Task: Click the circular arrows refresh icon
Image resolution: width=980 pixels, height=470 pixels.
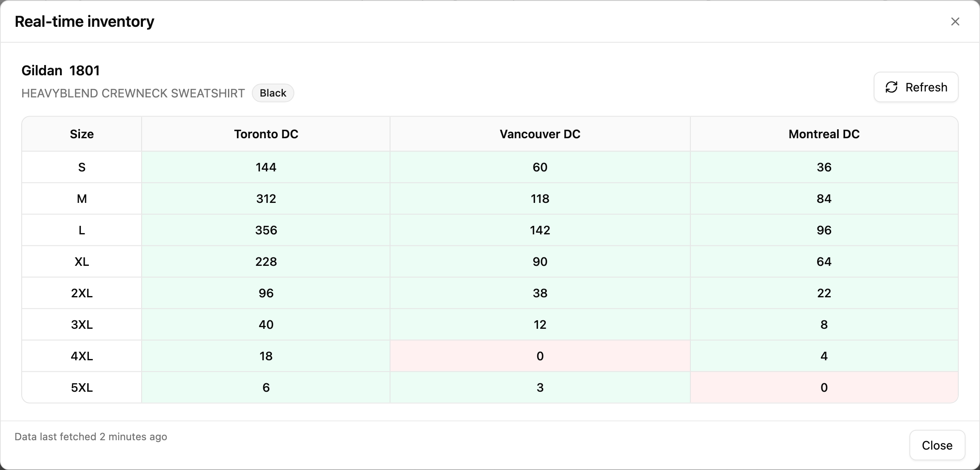Action: (892, 87)
